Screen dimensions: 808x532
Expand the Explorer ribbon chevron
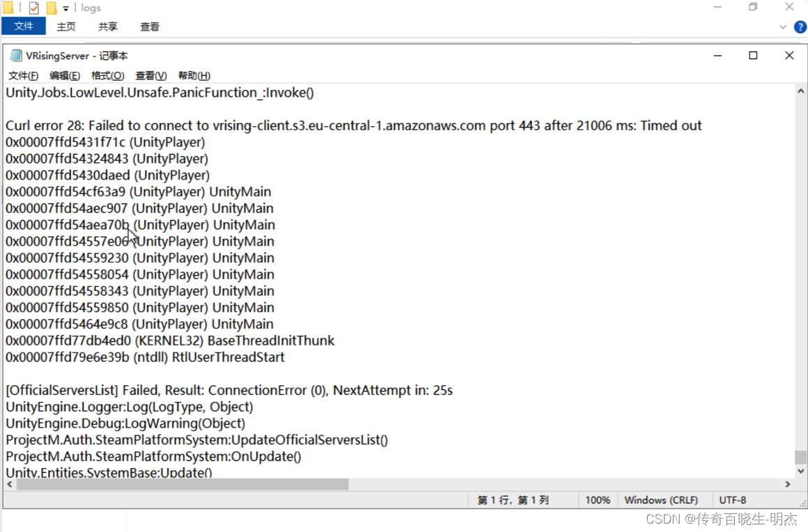783,26
